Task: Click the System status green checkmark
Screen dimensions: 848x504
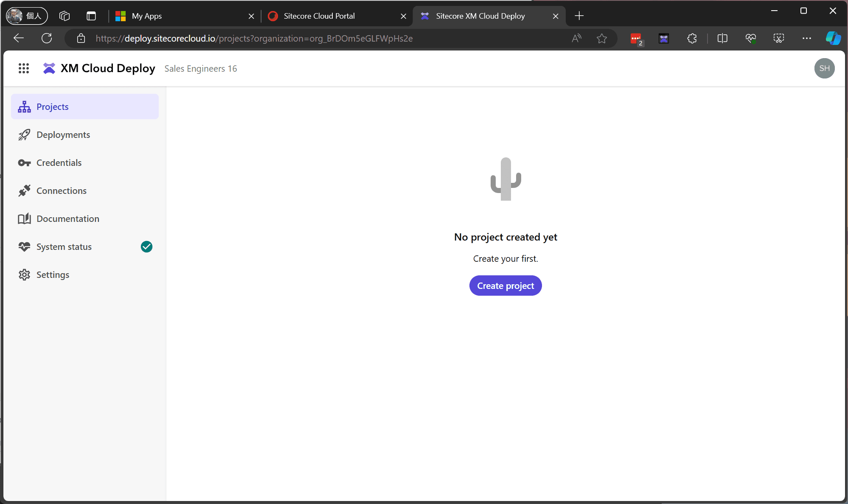Action: pyautogui.click(x=146, y=246)
